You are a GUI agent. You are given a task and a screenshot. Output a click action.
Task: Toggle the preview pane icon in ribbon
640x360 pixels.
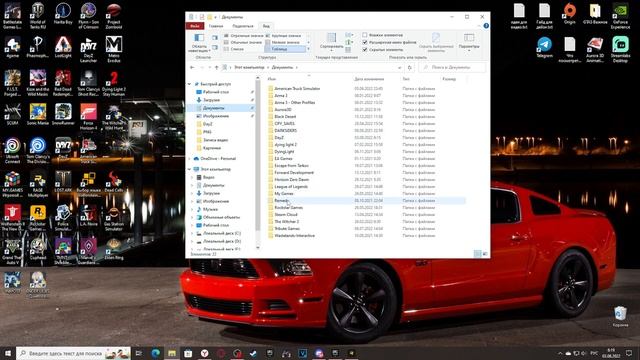pyautogui.click(x=215, y=38)
